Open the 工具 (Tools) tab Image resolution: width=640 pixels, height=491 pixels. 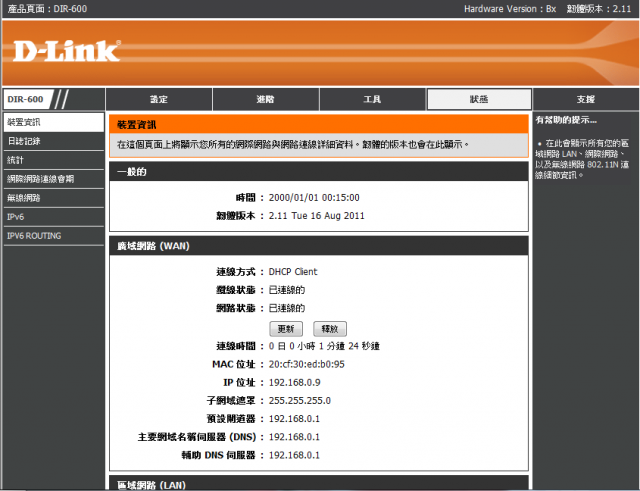pos(372,99)
